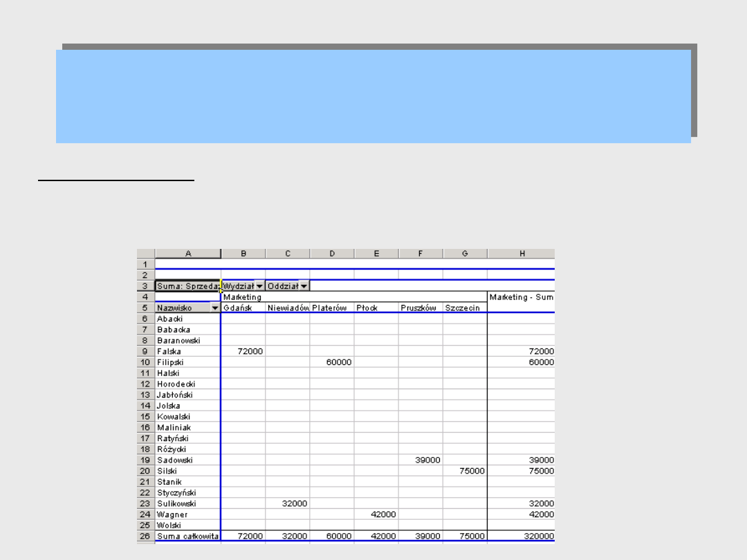Click the Suma całkowita row label
Image resolution: width=747 pixels, height=560 pixels.
click(187, 536)
